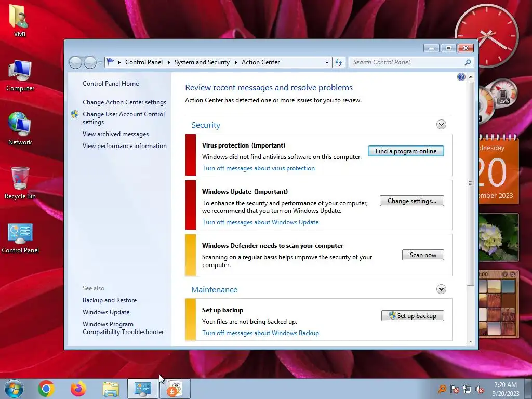This screenshot has width=532, height=399.
Task: Click the flag icon in address bar
Action: [x=110, y=62]
